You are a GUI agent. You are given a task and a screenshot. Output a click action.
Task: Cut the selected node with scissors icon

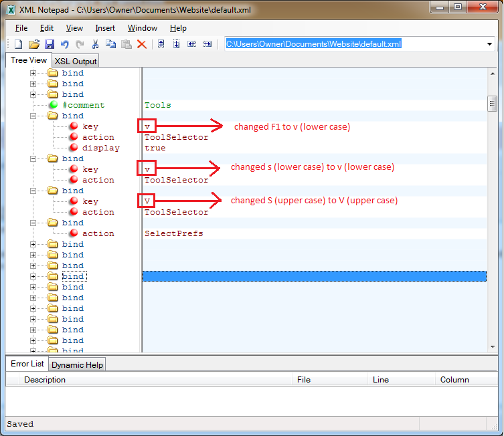coord(95,44)
